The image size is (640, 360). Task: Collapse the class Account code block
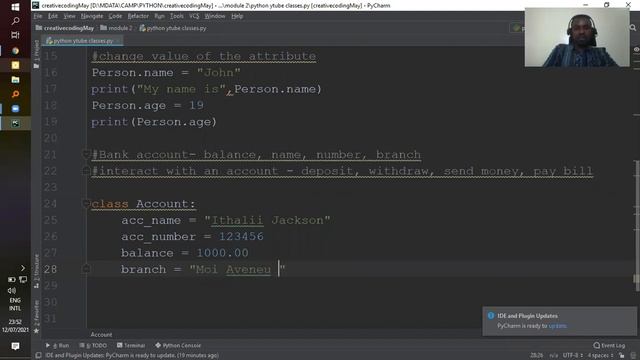(x=86, y=203)
